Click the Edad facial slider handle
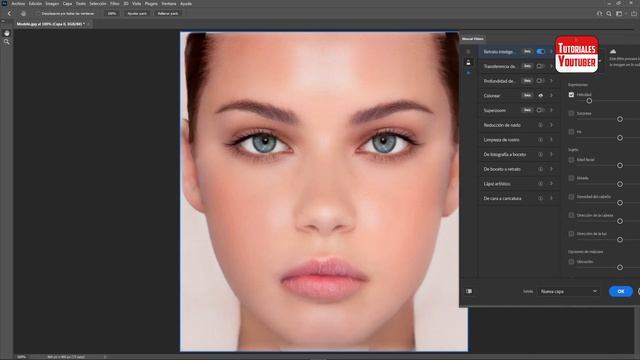 coord(620,165)
